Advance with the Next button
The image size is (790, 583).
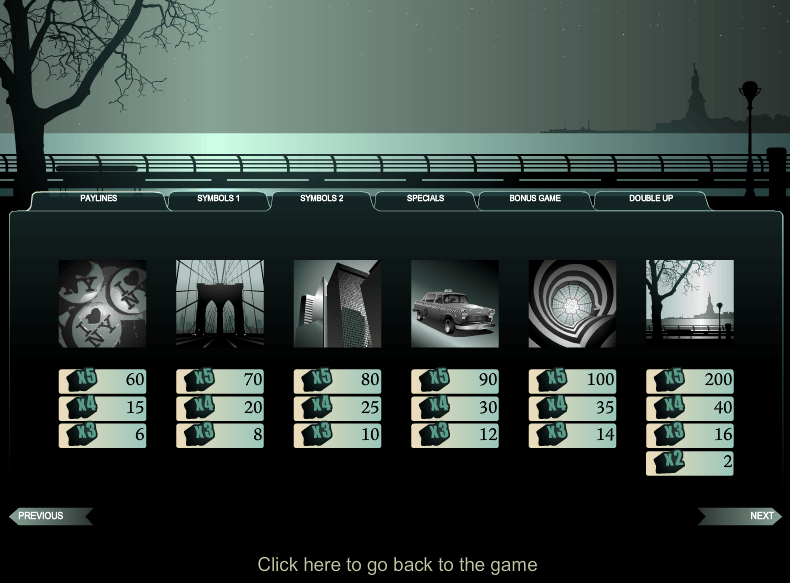click(742, 516)
